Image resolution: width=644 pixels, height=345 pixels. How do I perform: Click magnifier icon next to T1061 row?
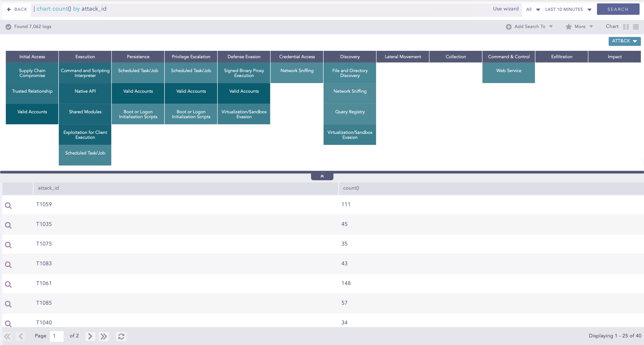8,284
